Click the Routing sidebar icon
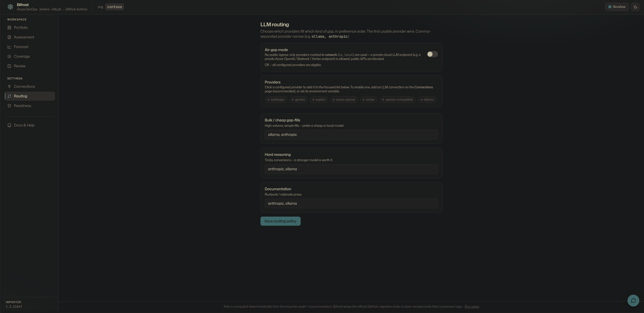Image resolution: width=644 pixels, height=313 pixels. click(x=9, y=96)
